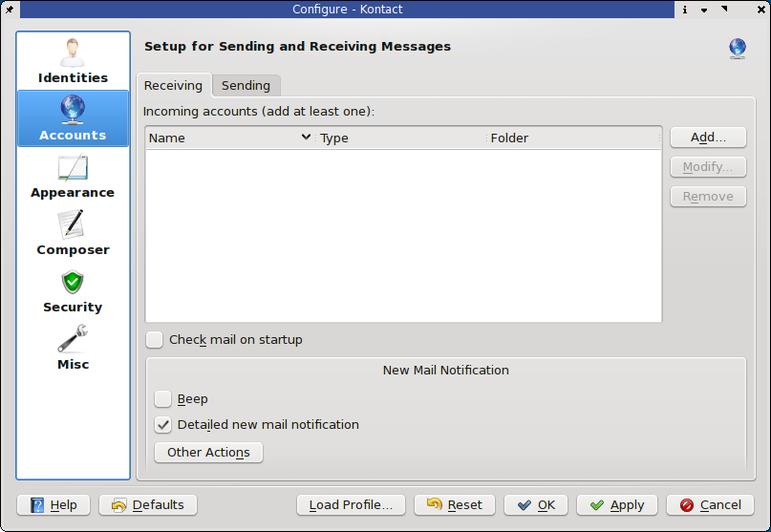Open the Identities settings page
The image size is (771, 532).
(x=73, y=61)
